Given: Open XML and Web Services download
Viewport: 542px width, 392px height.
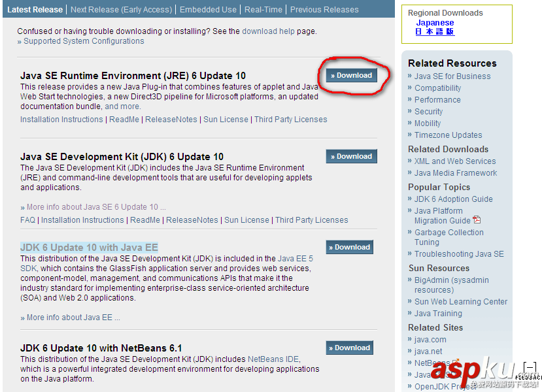Looking at the screenshot, I should (x=455, y=161).
